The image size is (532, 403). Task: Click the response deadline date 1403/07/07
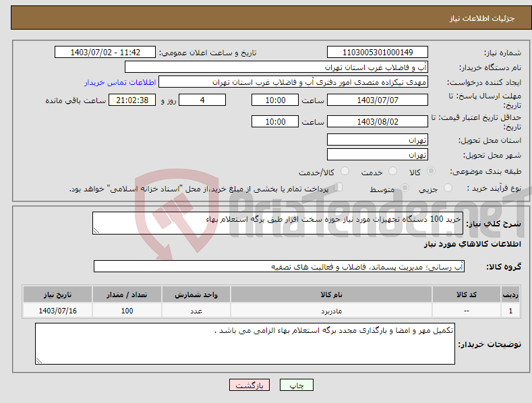pos(378,100)
